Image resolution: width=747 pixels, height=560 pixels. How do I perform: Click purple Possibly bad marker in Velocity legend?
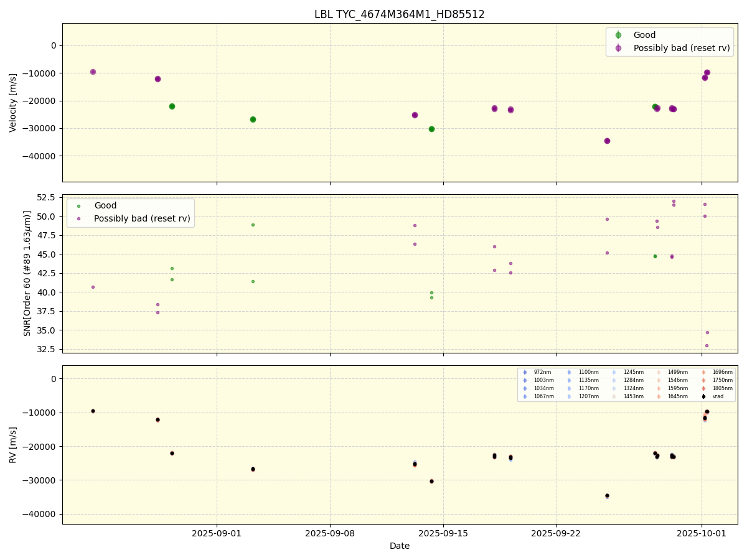618,48
